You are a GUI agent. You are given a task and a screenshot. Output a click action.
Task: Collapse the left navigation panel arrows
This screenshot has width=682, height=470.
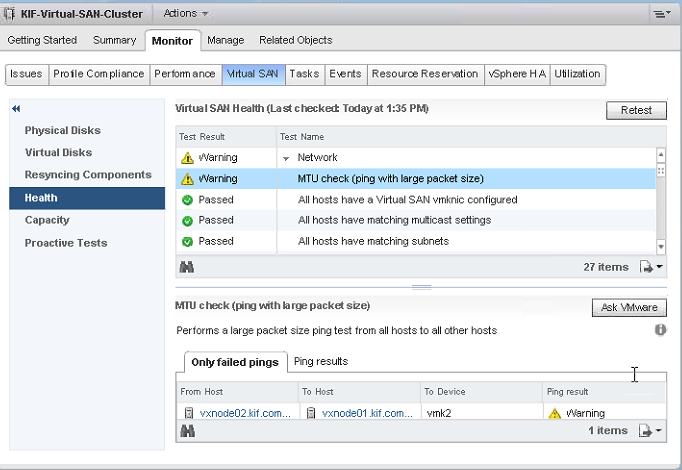pyautogui.click(x=17, y=108)
